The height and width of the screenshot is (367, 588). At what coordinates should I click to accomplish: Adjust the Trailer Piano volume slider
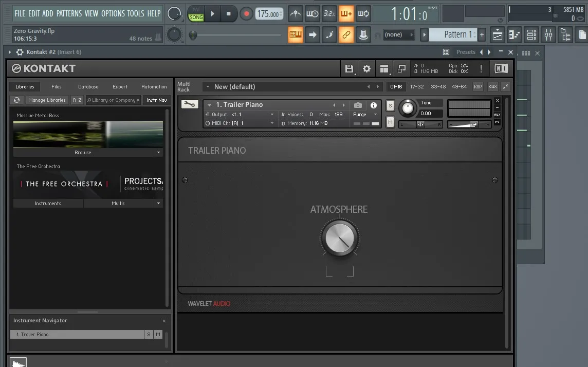pyautogui.click(x=469, y=124)
